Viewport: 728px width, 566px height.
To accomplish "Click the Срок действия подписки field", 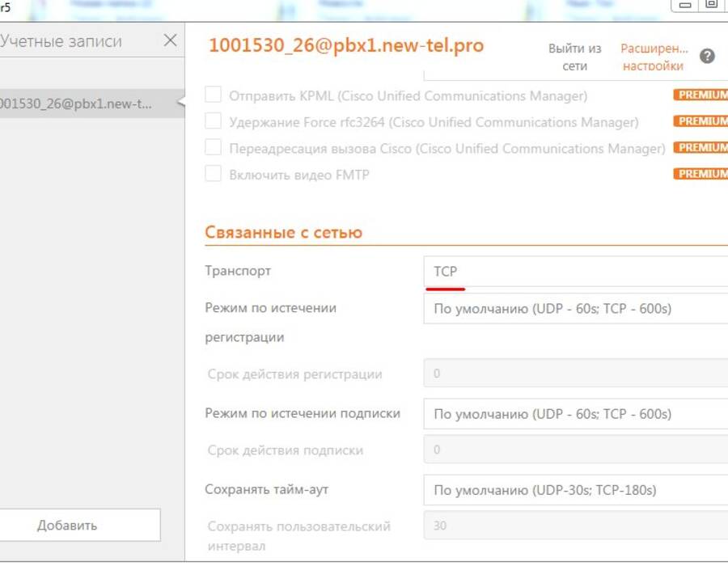I will [x=576, y=449].
